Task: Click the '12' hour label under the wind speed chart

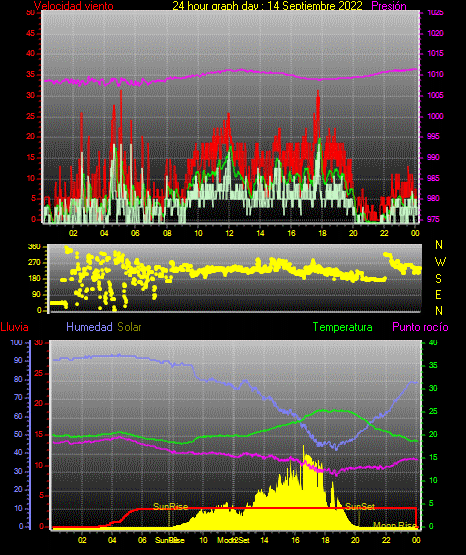Action: 229,233
